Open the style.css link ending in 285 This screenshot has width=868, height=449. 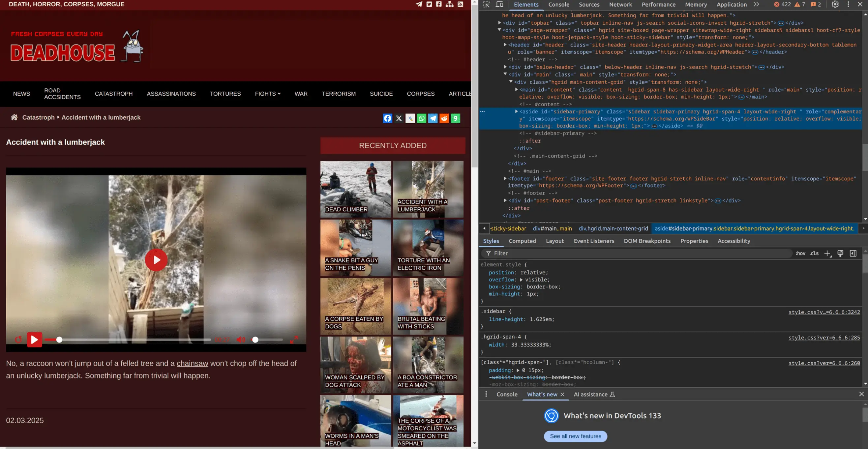click(824, 338)
